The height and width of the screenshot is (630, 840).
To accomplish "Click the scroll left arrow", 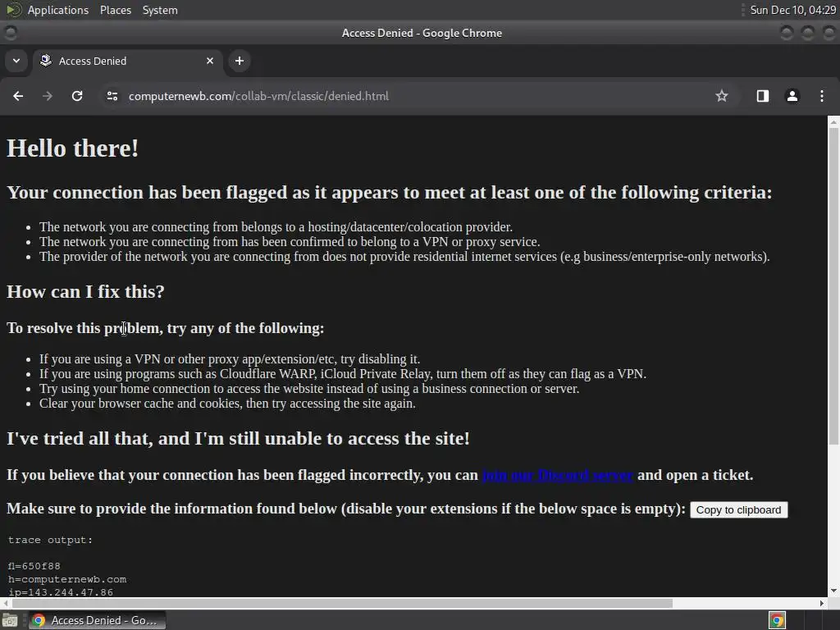I will click(6, 603).
